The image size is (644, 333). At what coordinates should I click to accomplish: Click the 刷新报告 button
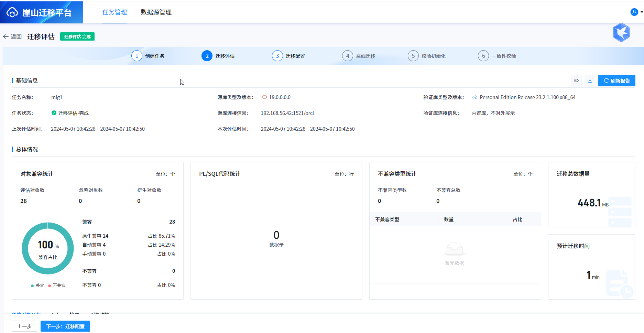tap(616, 80)
